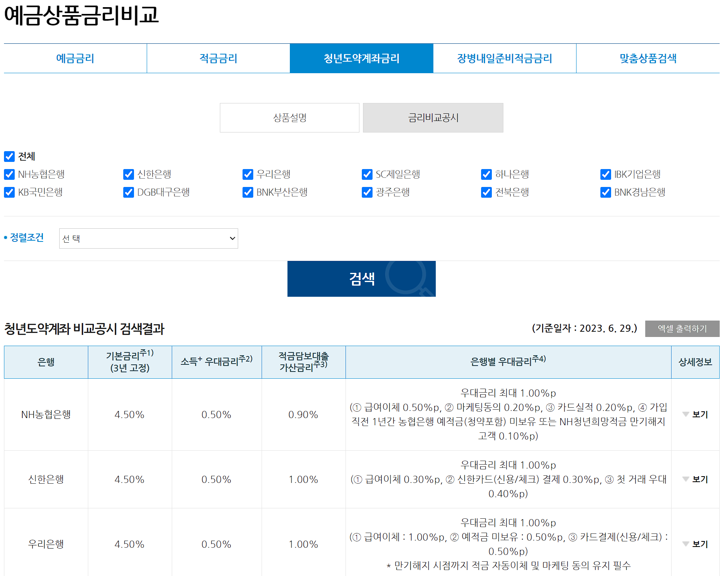Expand 보기 details for NH농협은행

pos(695,414)
